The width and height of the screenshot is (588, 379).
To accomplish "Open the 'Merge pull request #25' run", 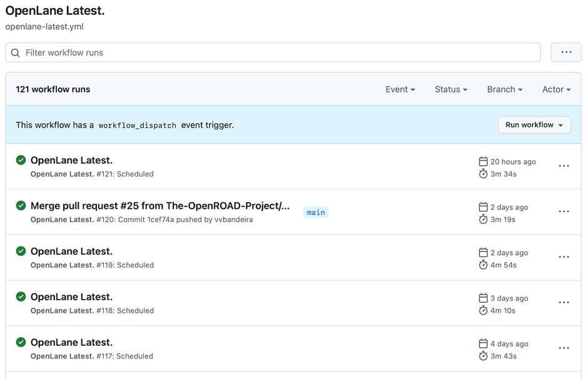I will 160,206.
